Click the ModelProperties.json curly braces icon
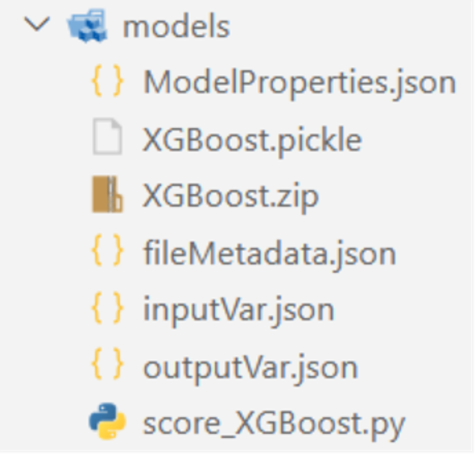Image resolution: width=476 pixels, height=455 pixels. 108,82
